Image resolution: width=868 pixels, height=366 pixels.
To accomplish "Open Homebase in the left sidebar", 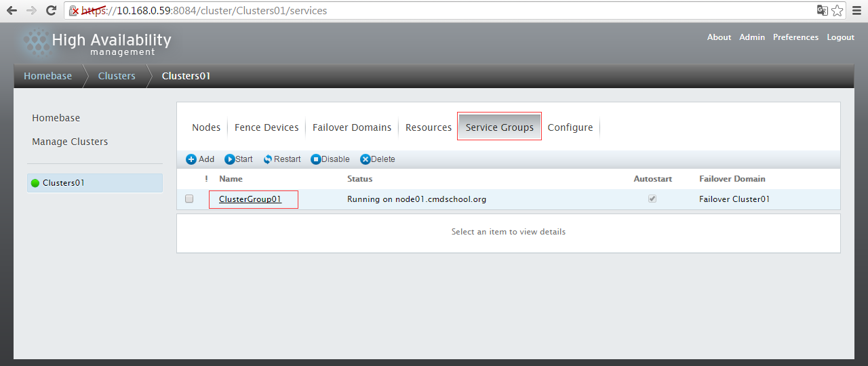I will pyautogui.click(x=56, y=118).
